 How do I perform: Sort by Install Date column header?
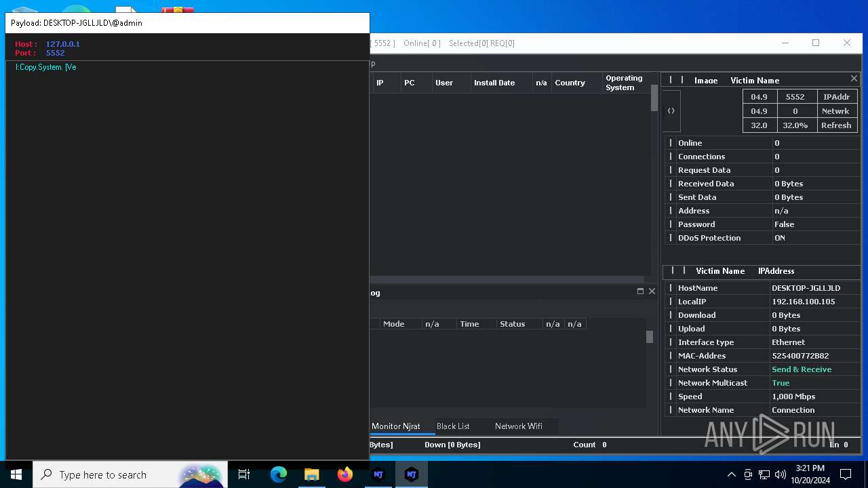point(501,83)
